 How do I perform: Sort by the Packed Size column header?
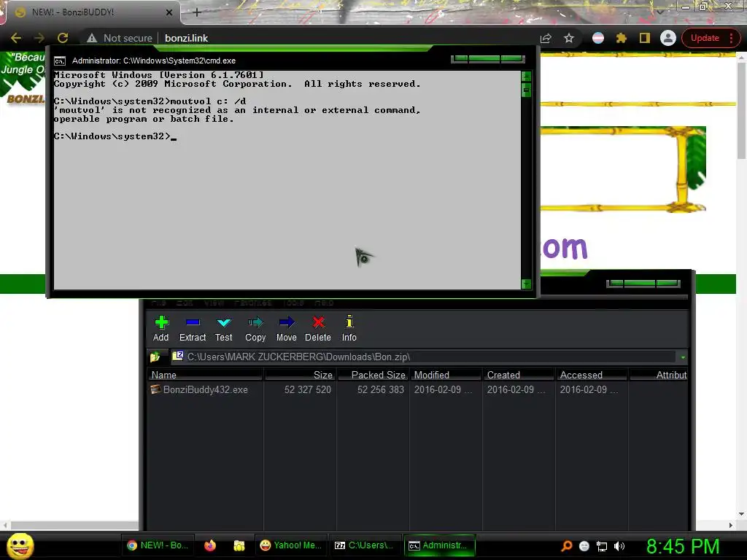pyautogui.click(x=373, y=375)
